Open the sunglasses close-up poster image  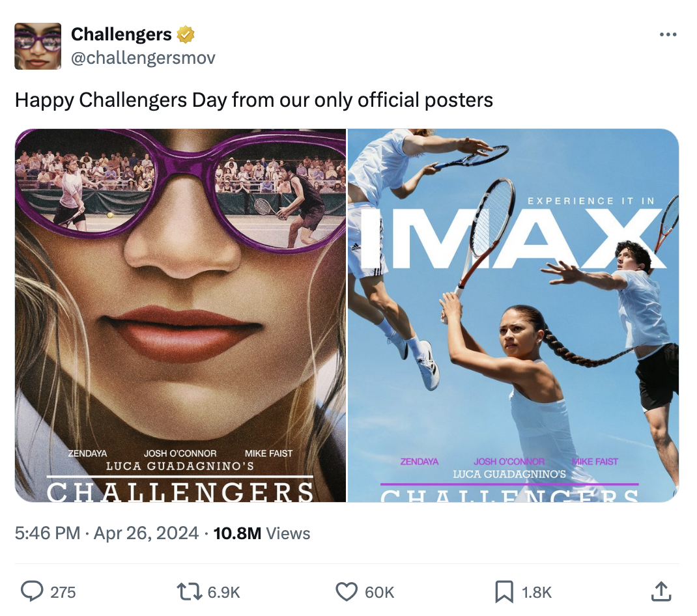180,316
